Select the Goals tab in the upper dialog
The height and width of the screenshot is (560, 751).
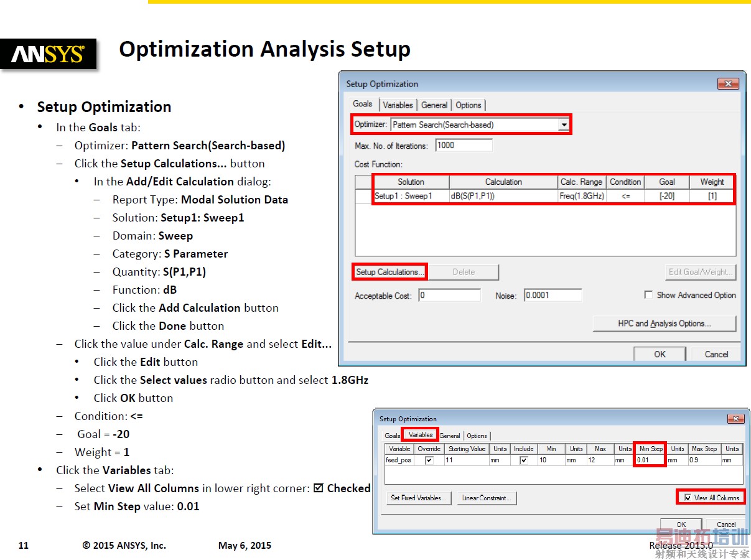coord(363,104)
